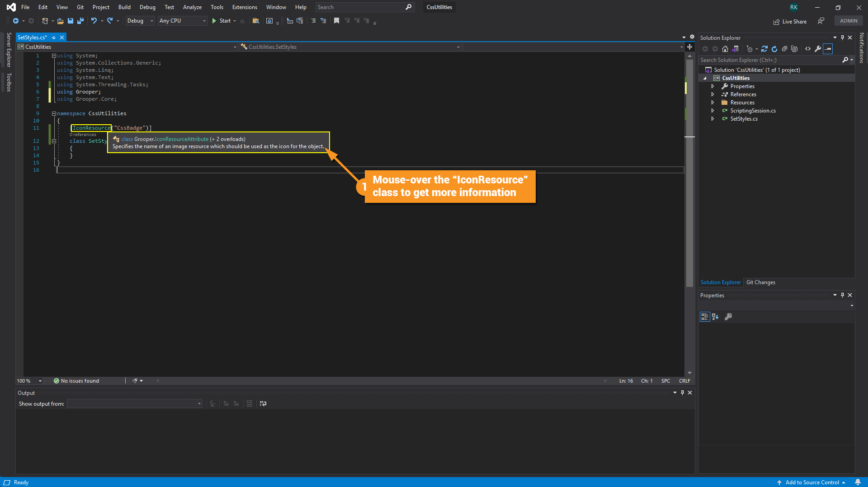The height and width of the screenshot is (487, 868).
Task: Click Collapse All icon in Solution Explorer
Action: point(784,49)
